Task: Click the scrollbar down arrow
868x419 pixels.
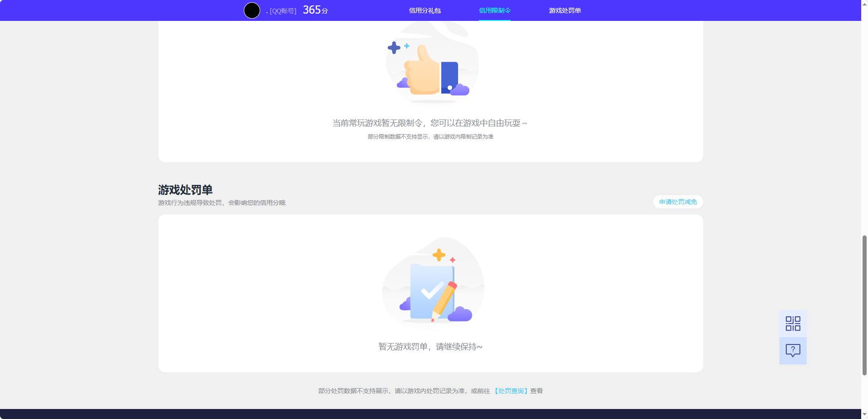Action: [864, 414]
